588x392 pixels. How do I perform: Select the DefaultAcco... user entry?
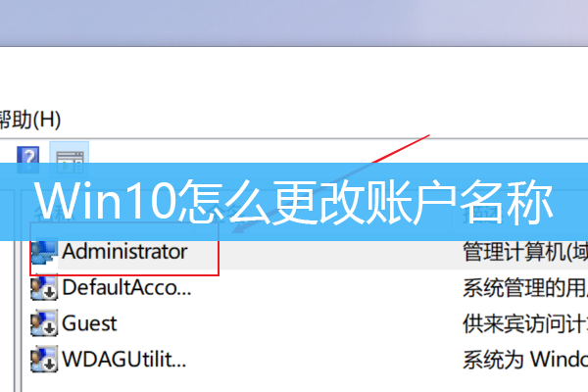point(126,287)
